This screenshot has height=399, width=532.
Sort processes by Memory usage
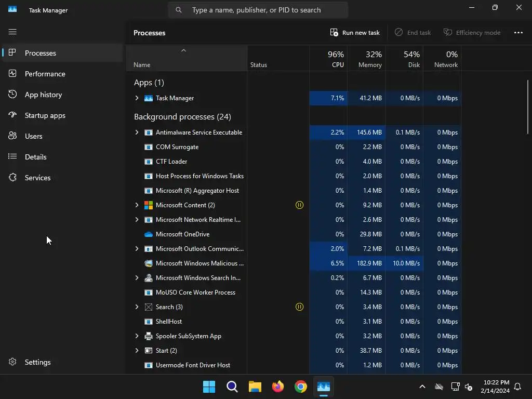tap(366, 58)
